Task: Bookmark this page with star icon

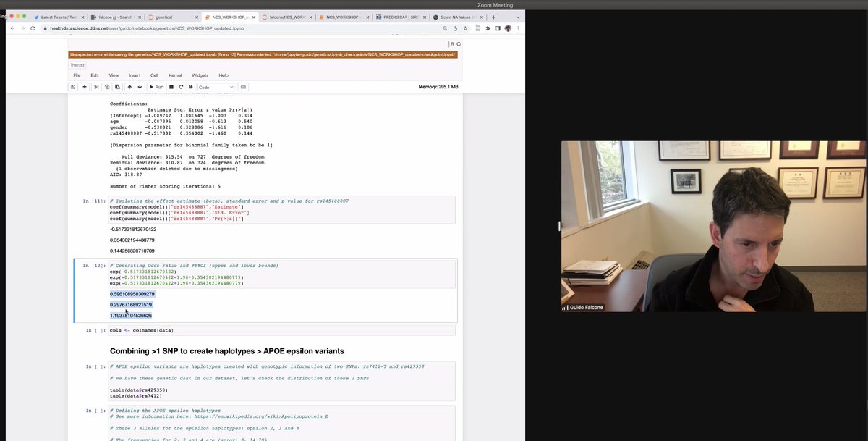Action: (x=465, y=28)
